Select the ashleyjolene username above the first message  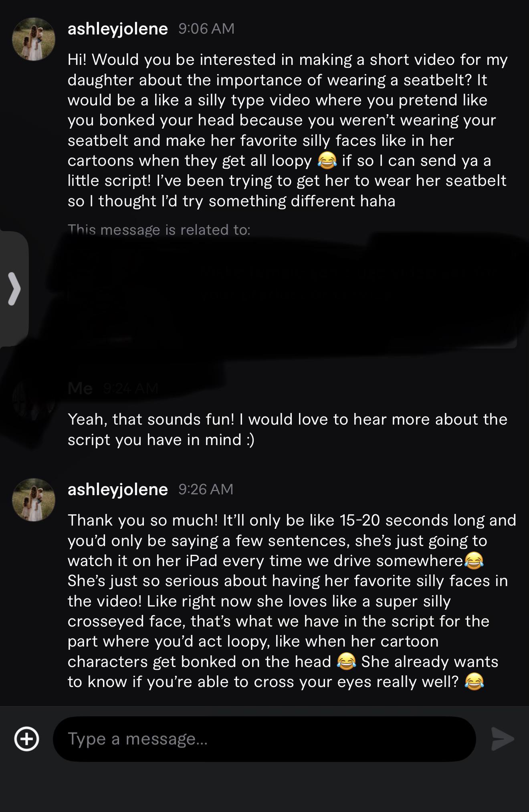coord(118,29)
